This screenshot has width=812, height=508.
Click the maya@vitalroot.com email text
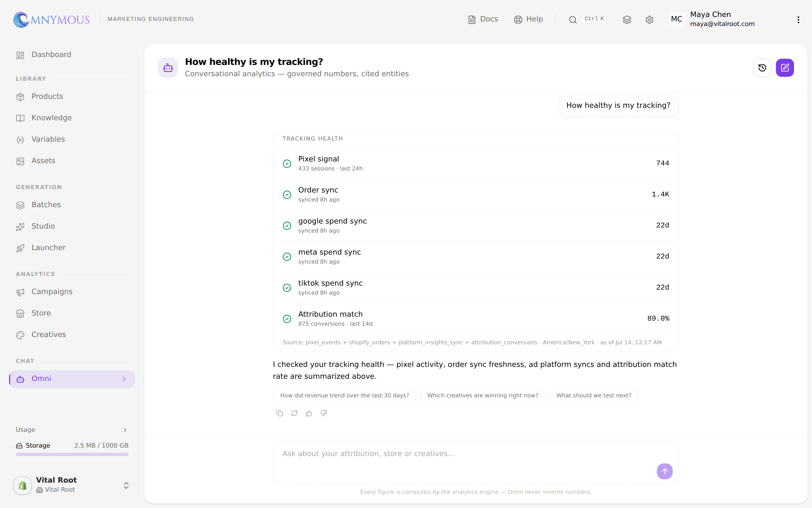722,24
